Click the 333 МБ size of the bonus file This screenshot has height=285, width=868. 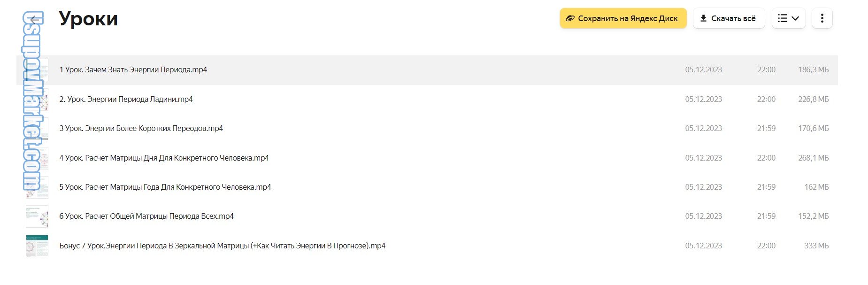point(816,246)
